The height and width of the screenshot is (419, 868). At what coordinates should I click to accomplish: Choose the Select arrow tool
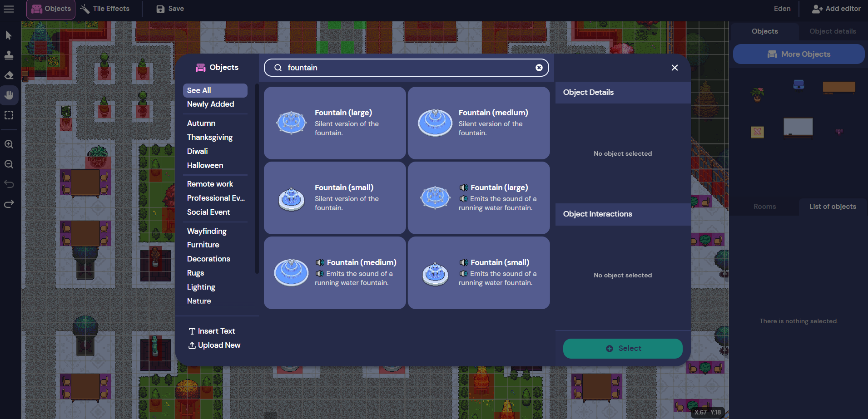click(x=9, y=35)
